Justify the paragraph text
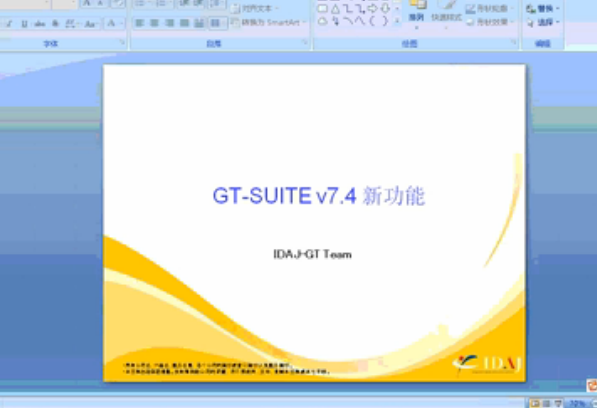The height and width of the screenshot is (408, 597). click(x=185, y=23)
